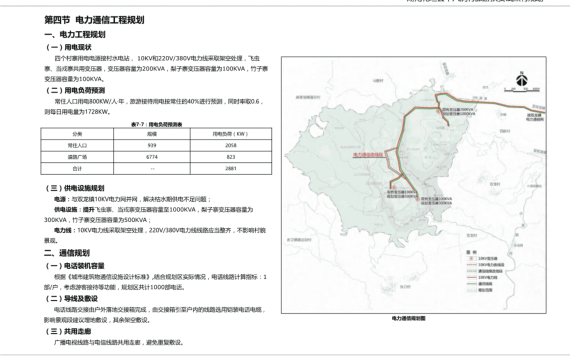The height and width of the screenshot is (360, 570).
Task: Click the table caption 表7-7 用电负荷预测表
Action: (156, 124)
